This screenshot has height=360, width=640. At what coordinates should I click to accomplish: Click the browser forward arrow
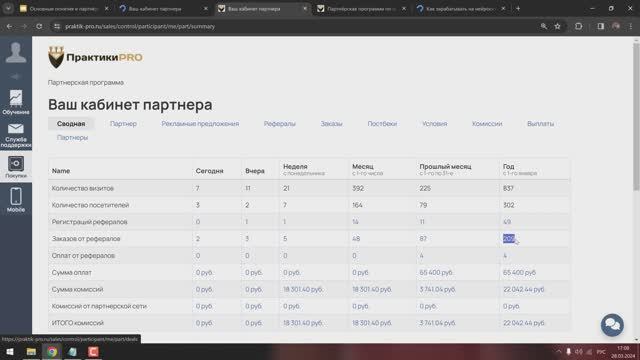[24, 26]
